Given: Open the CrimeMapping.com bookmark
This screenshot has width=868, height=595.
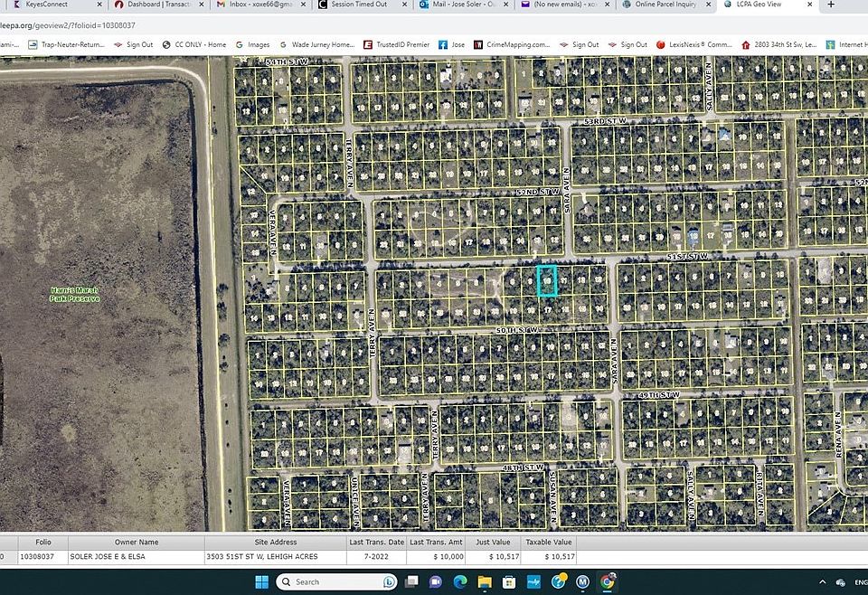Looking at the screenshot, I should (513, 44).
